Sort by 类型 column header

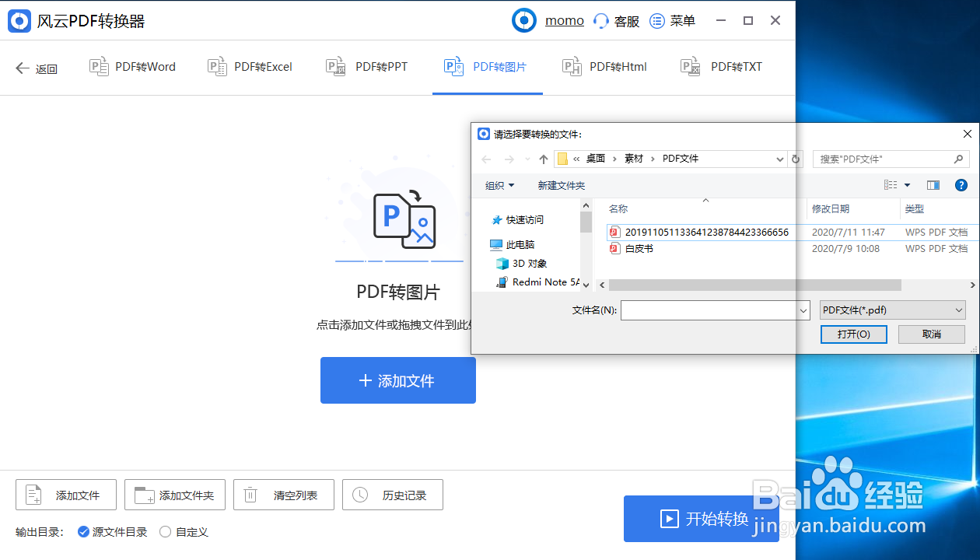click(915, 209)
